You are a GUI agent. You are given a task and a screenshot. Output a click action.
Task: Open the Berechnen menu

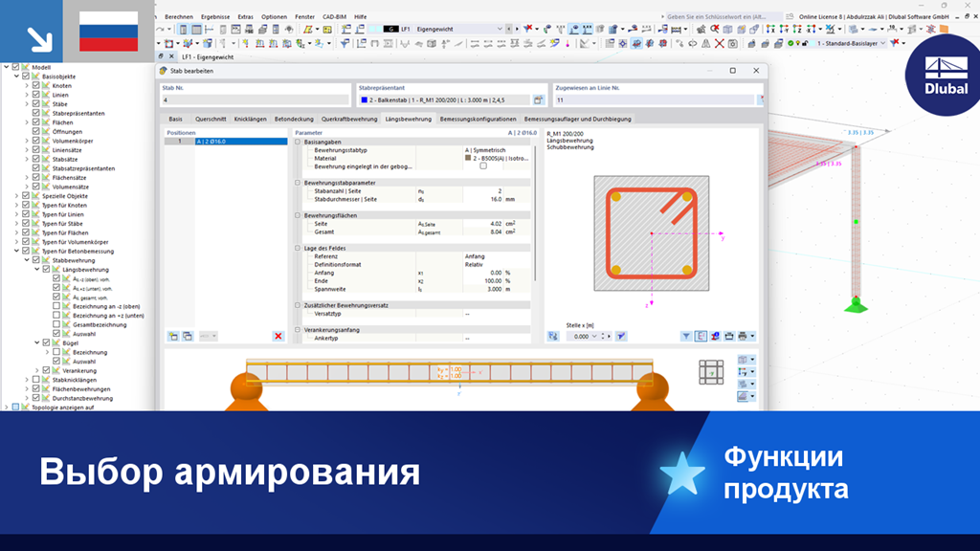179,17
